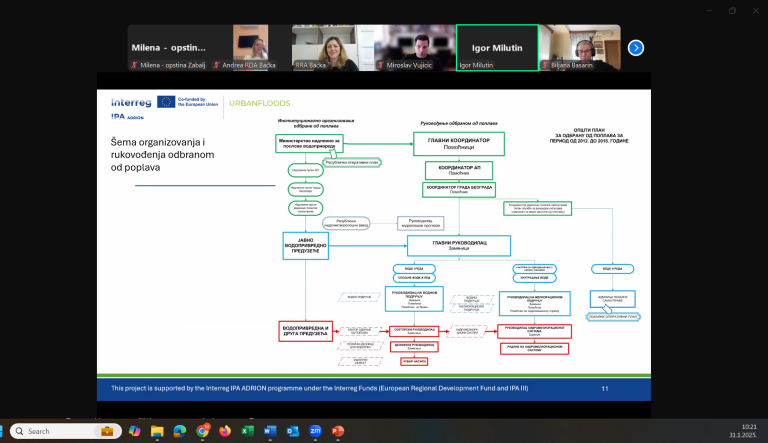Screen dimensions: 768x443
Task: Open File Explorer from the taskbar
Action: [x=157, y=431]
